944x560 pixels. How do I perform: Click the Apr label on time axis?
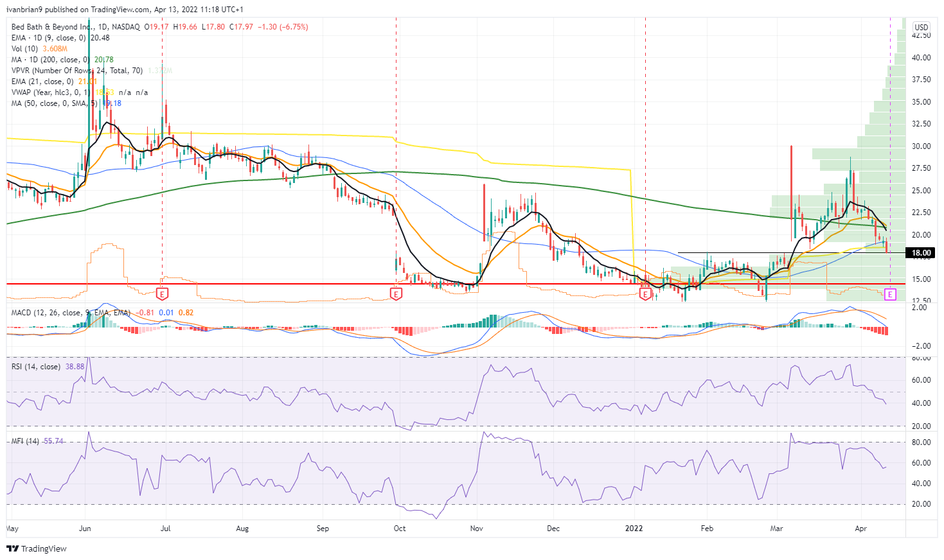(x=861, y=529)
